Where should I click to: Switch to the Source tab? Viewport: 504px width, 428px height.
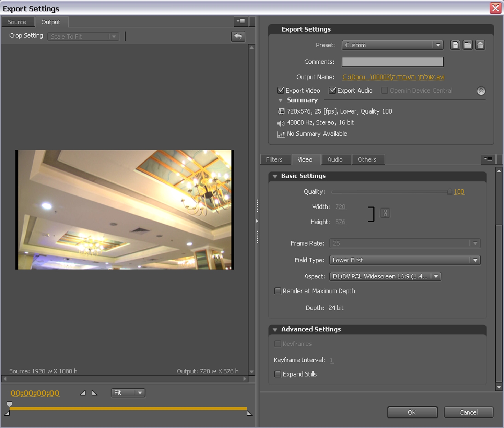17,22
